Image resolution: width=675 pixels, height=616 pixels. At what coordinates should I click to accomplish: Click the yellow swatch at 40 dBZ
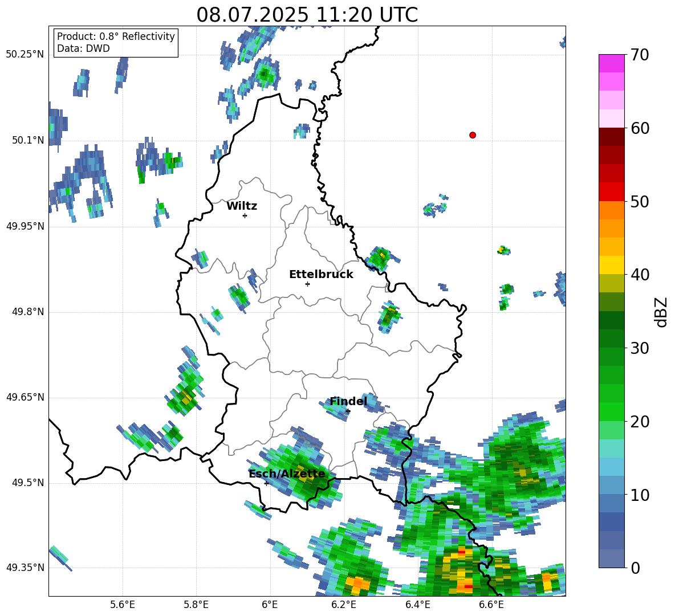point(611,265)
